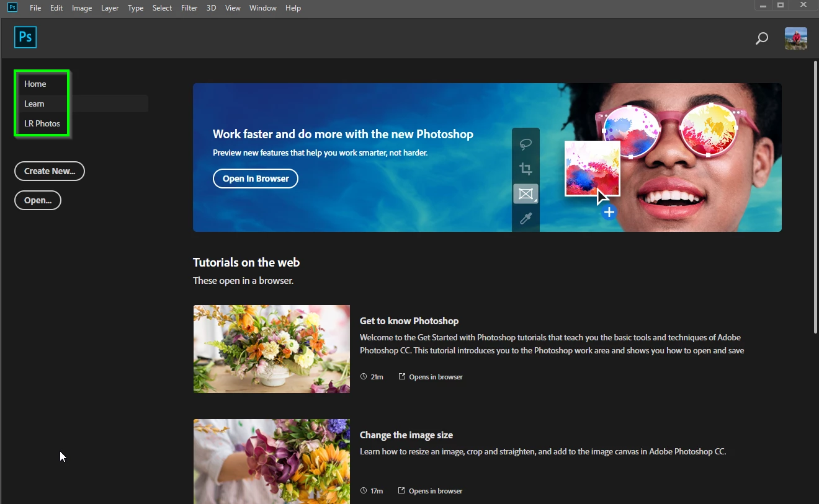
Task: Open the Select menu
Action: (x=162, y=8)
